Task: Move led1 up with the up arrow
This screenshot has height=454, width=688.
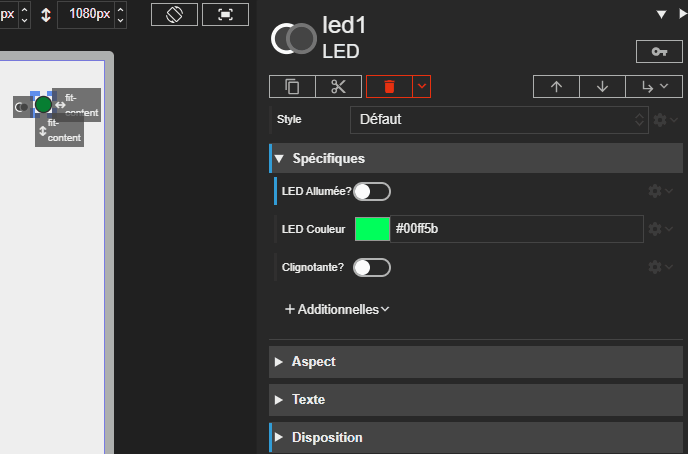Action: (x=556, y=86)
